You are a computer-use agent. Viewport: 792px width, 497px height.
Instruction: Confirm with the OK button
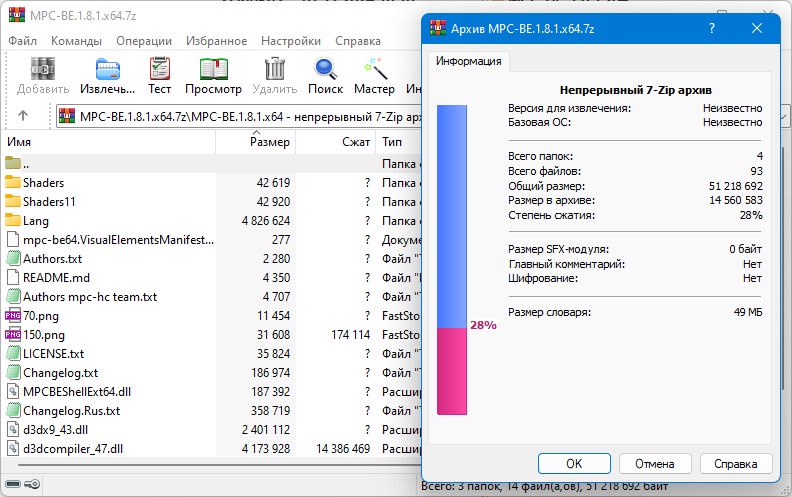(x=574, y=464)
